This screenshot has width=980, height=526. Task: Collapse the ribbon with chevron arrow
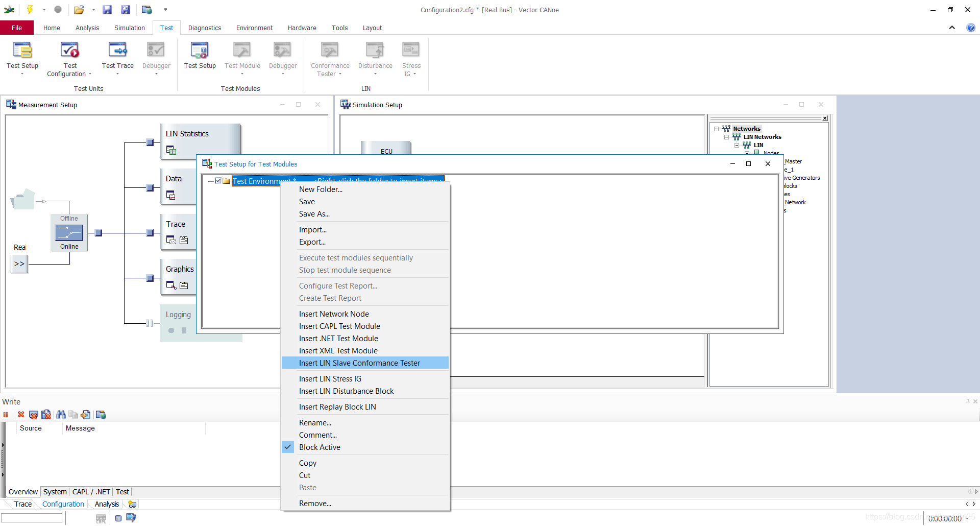(952, 28)
